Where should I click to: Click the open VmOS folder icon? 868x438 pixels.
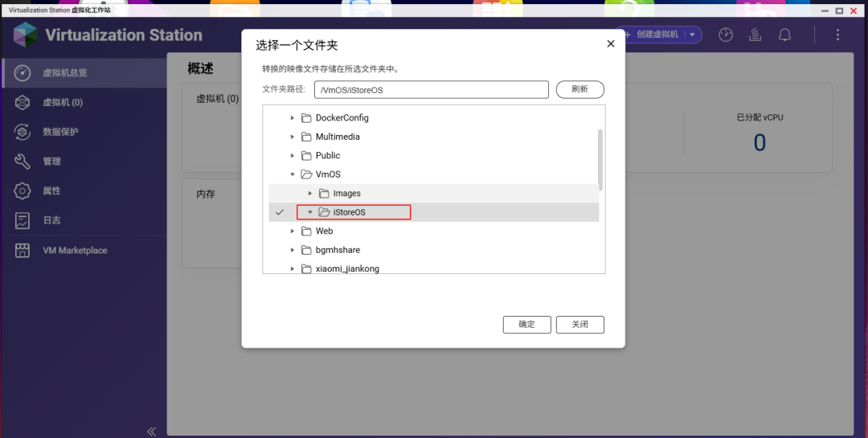(306, 174)
